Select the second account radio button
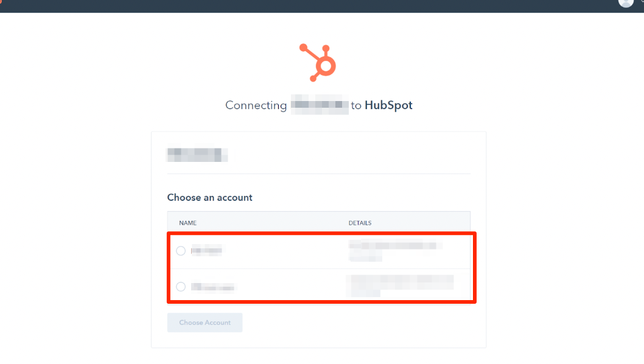Screen dimensions: 644x364 (x=181, y=286)
